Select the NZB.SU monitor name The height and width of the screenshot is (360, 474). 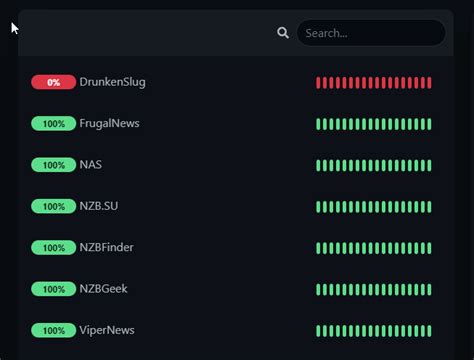point(99,206)
